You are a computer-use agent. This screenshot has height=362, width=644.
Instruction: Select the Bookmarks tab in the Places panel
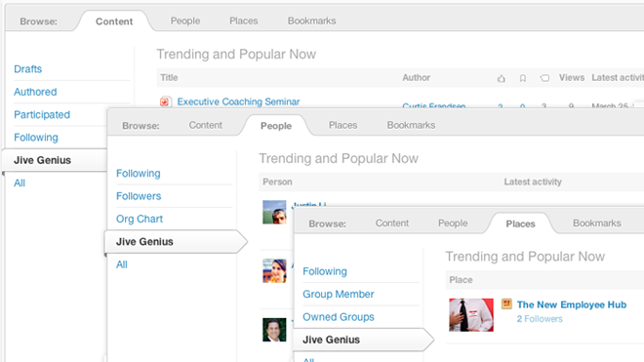[x=597, y=223]
